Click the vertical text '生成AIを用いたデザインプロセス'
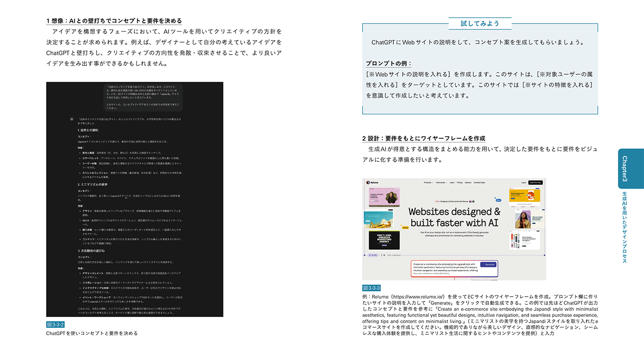 pyautogui.click(x=625, y=227)
